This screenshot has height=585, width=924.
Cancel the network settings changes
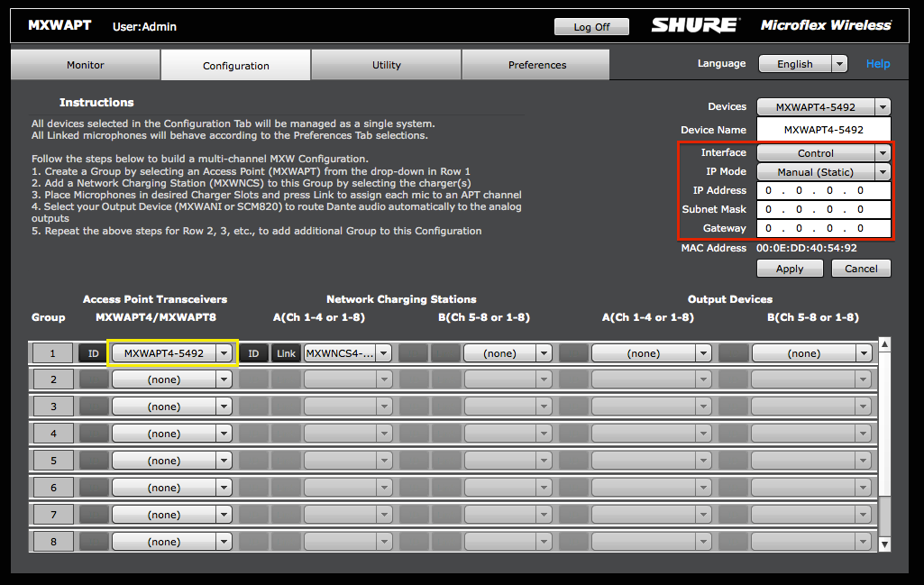[861, 269]
